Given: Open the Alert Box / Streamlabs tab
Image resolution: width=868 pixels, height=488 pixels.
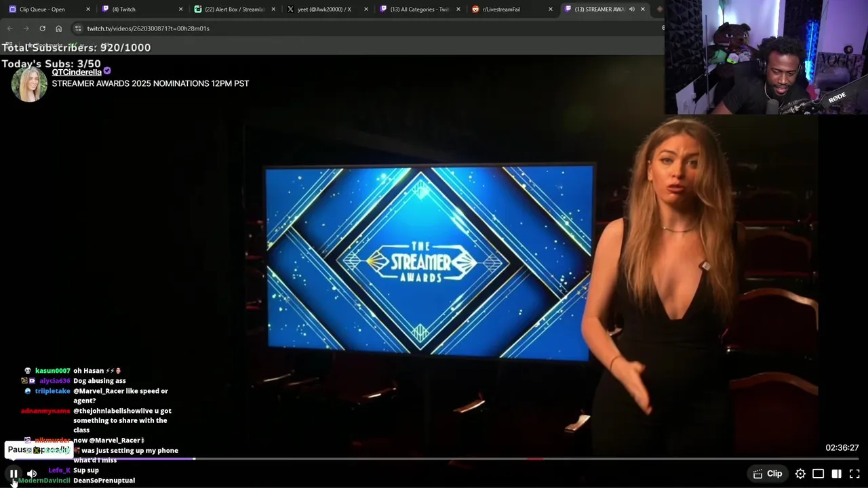Looking at the screenshot, I should pyautogui.click(x=233, y=9).
